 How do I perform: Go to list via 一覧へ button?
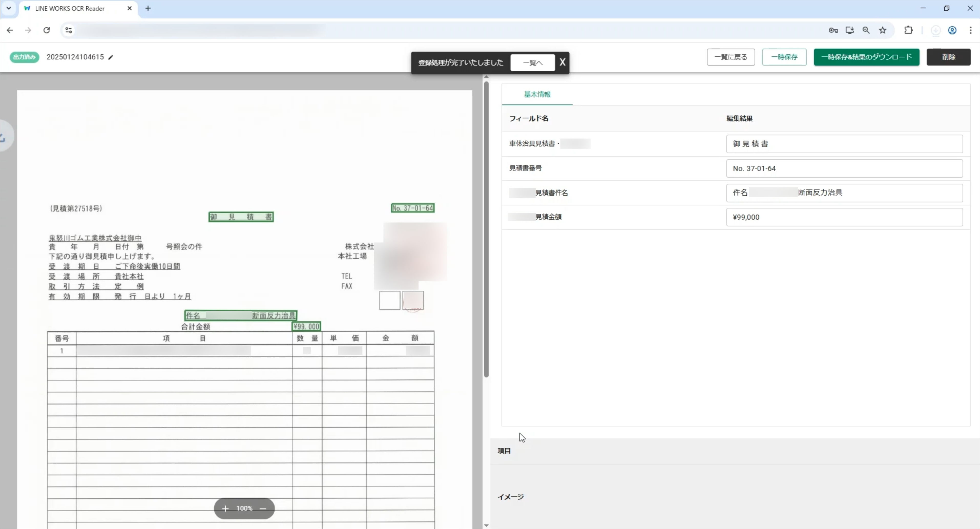532,62
